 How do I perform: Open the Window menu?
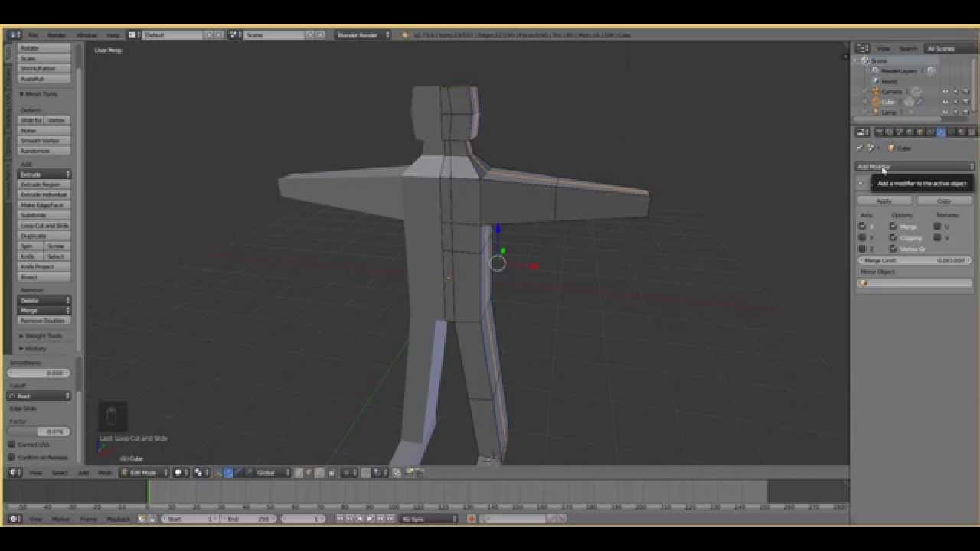pos(87,35)
